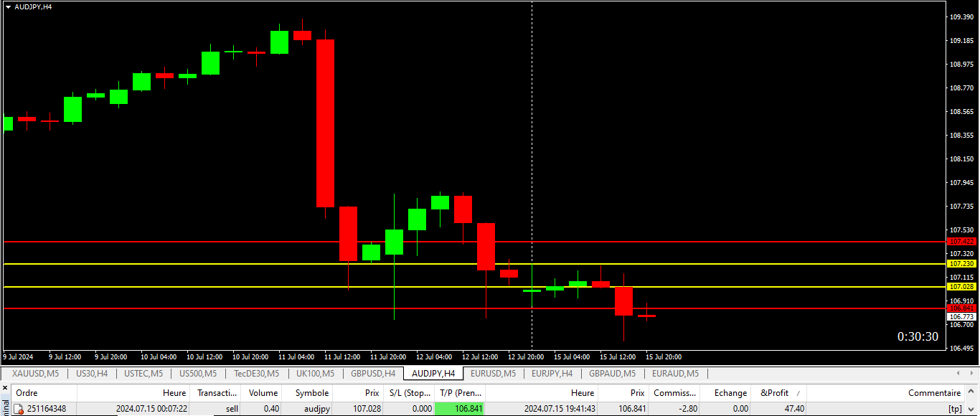Sort by the T/P (Pren...) column header
Viewport: 980px width, 416px height.
click(x=460, y=393)
